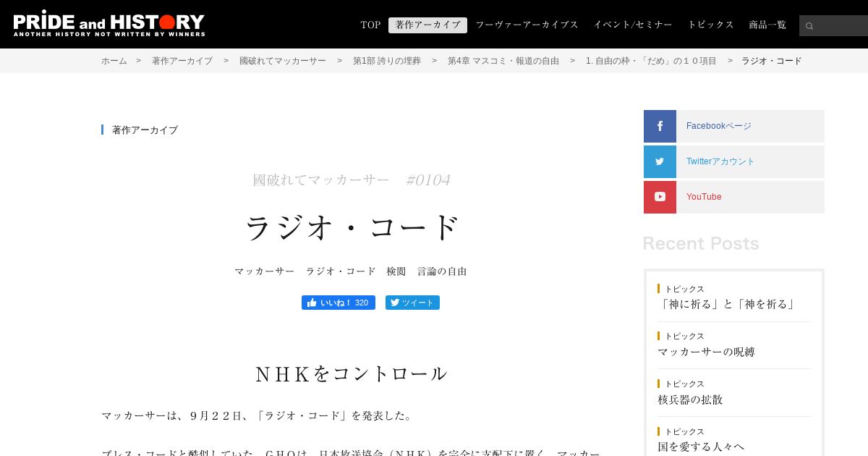Screen dimensions: 868x456
Task: Open post マッカーサーの呪縛
Action: (706, 352)
